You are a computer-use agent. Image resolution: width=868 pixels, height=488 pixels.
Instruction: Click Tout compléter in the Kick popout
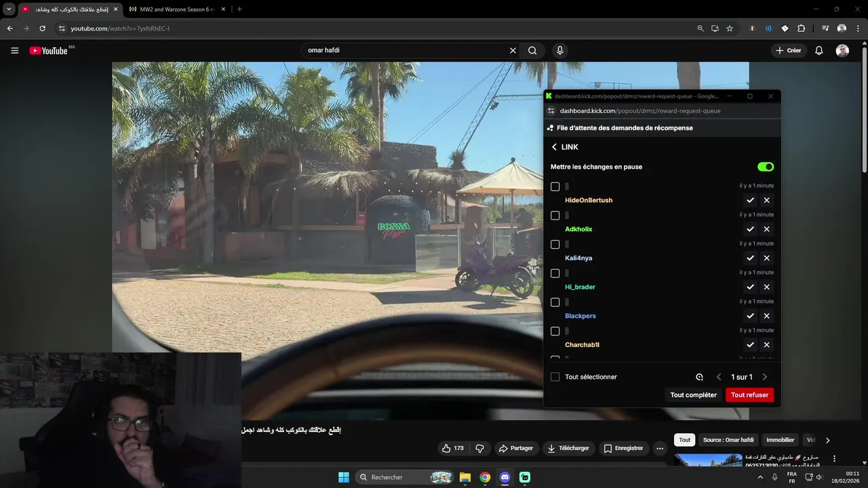pyautogui.click(x=693, y=395)
